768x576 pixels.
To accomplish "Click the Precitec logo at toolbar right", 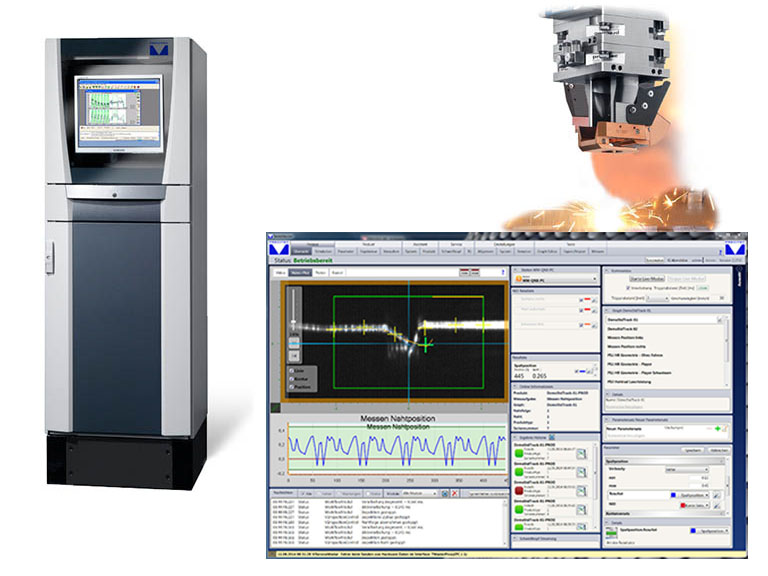I will click(735, 248).
